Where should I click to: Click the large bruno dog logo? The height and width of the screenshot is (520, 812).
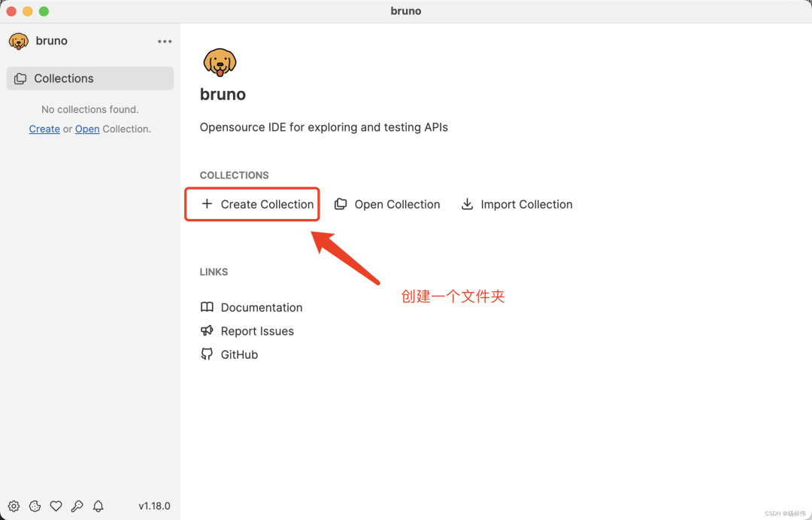(220, 62)
